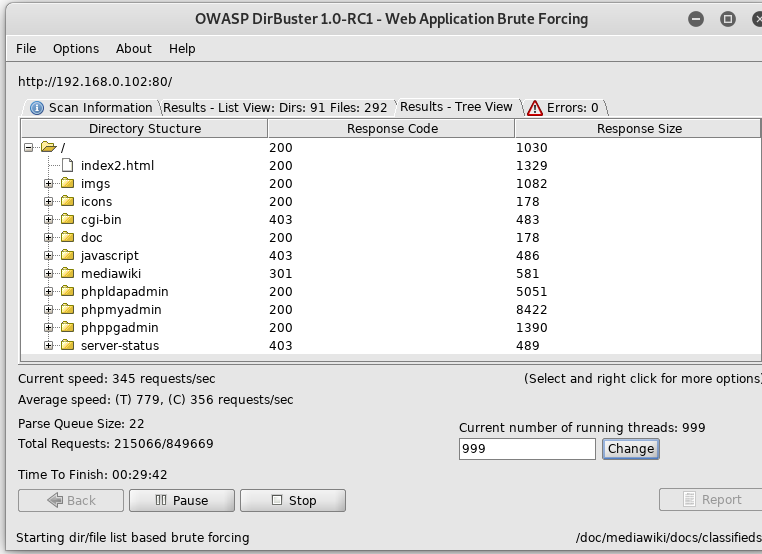Click the Total Requests counter text

coord(116,444)
